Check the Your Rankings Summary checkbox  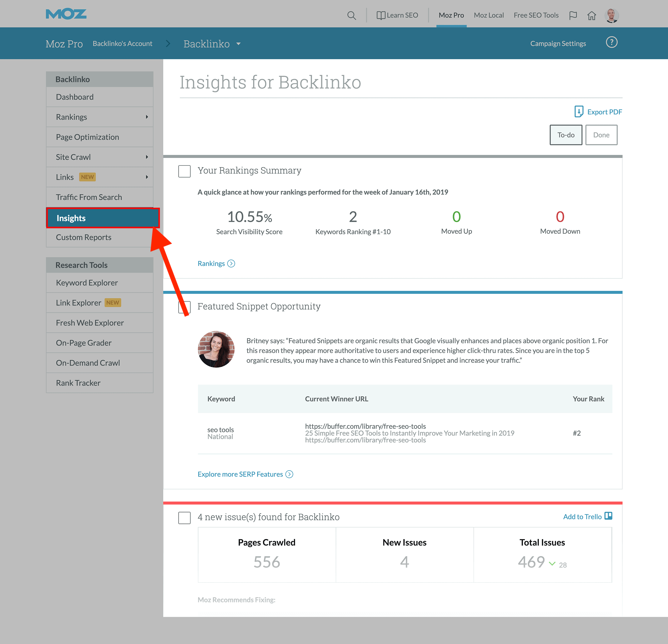184,171
